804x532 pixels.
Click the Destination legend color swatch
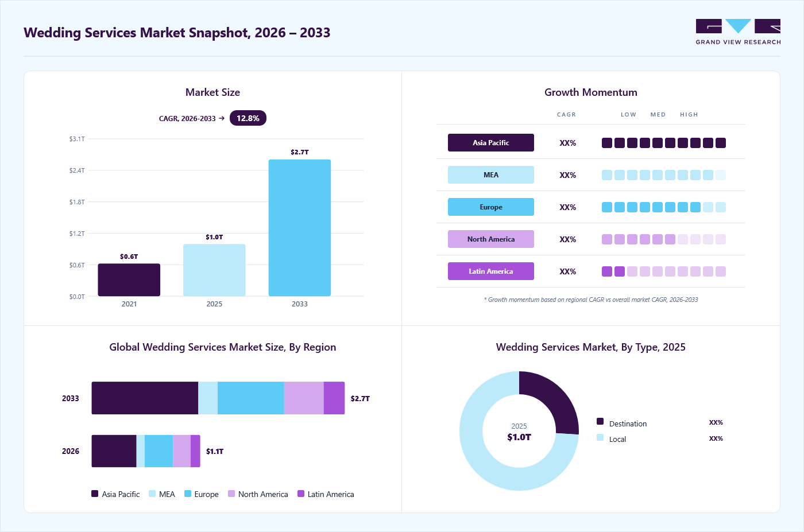600,421
